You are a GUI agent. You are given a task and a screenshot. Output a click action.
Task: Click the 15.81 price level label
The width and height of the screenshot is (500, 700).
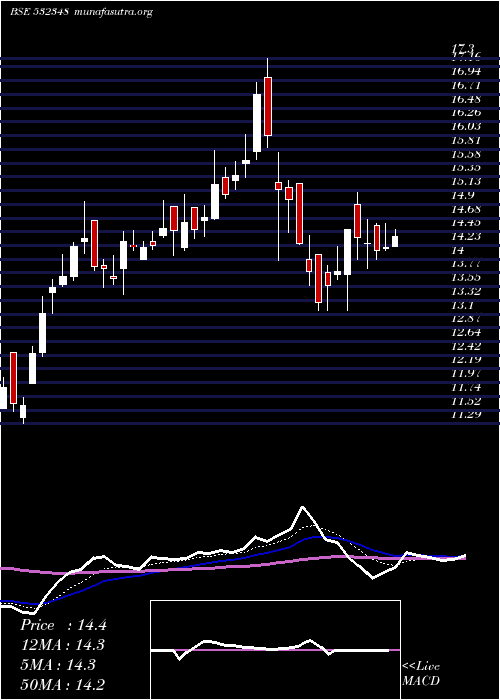tap(467, 140)
